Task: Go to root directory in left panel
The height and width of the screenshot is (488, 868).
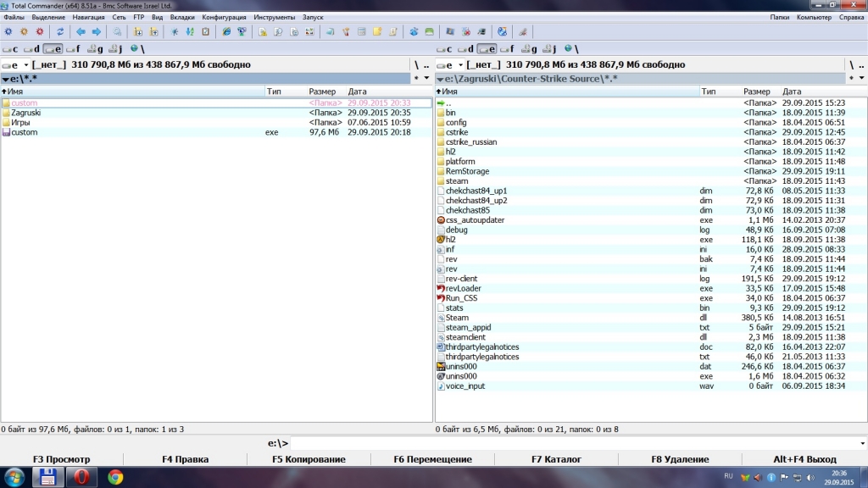Action: click(417, 64)
